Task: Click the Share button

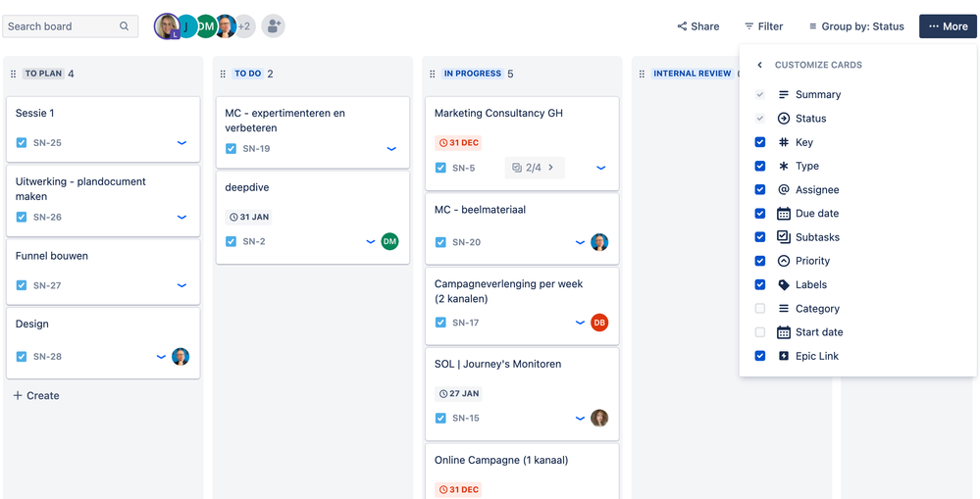Action: (x=698, y=26)
